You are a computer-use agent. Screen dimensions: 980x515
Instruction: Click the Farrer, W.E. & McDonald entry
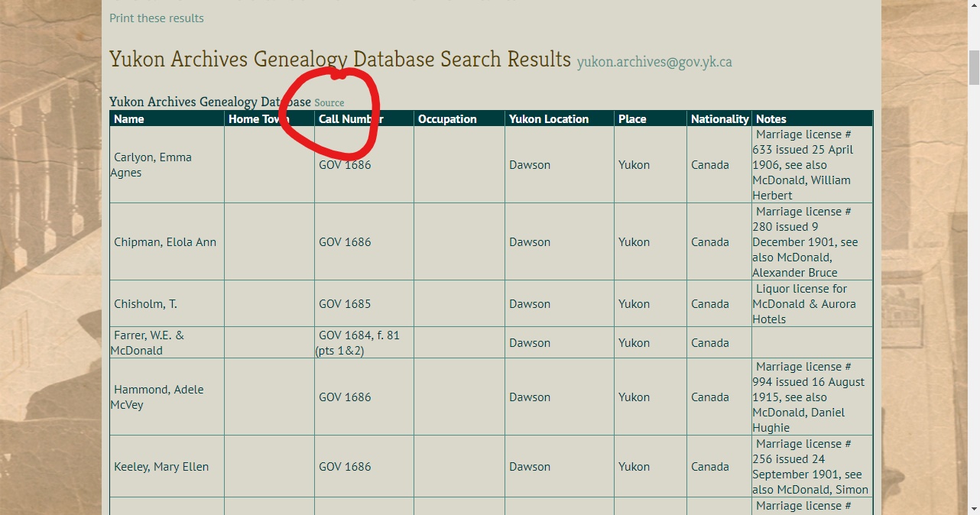148,343
